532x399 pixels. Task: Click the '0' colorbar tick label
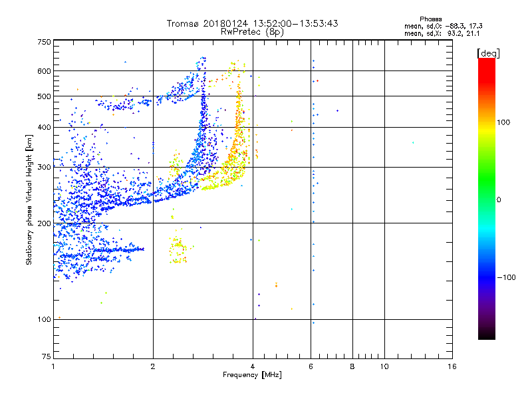coord(499,199)
